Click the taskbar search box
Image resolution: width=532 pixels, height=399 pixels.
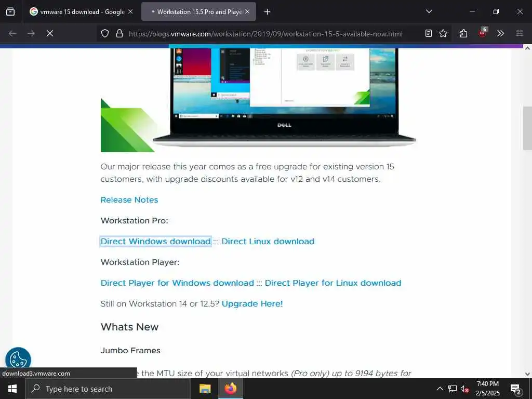click(x=108, y=389)
